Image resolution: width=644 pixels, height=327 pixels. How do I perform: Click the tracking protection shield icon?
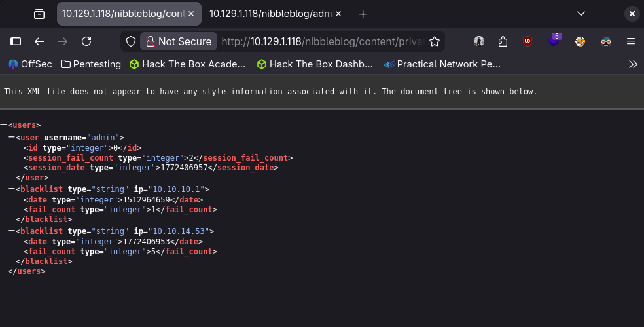(x=131, y=41)
